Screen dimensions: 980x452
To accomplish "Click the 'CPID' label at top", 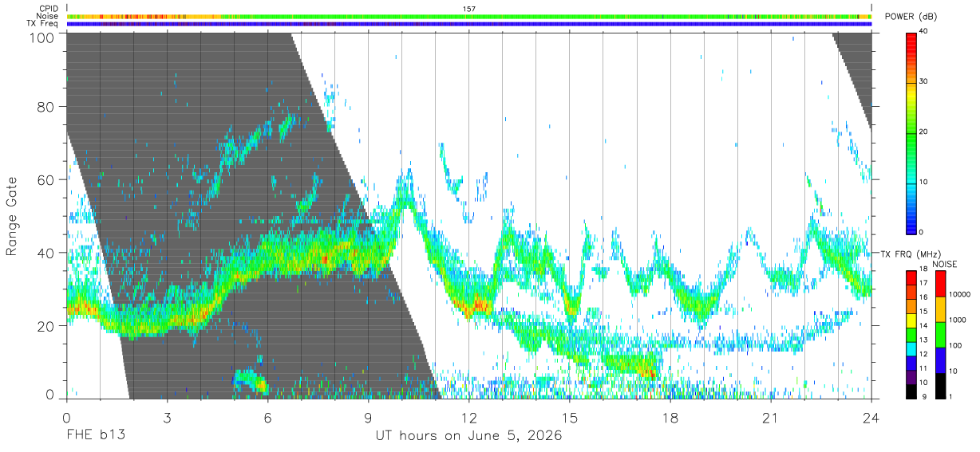I will click(48, 9).
